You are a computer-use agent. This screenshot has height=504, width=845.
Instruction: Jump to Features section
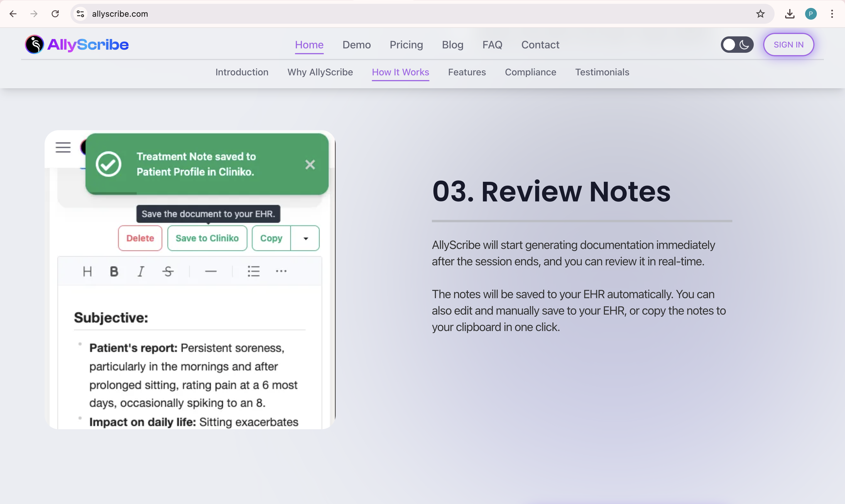click(467, 72)
